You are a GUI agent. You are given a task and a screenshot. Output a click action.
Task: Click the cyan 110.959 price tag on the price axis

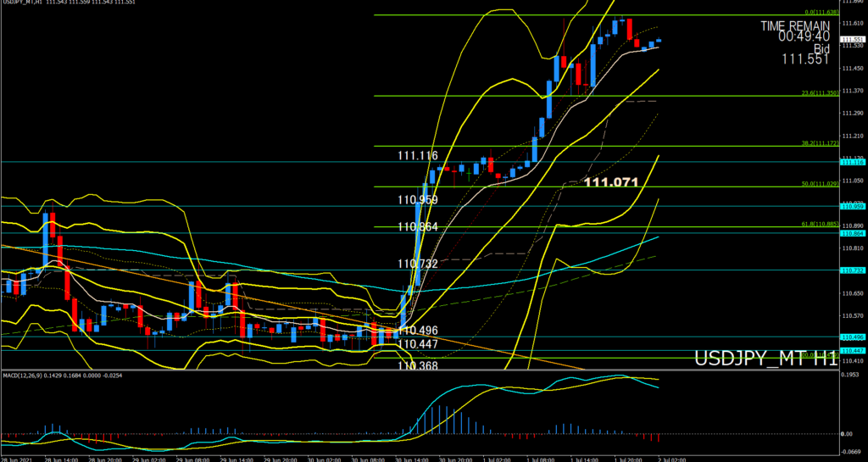(853, 206)
